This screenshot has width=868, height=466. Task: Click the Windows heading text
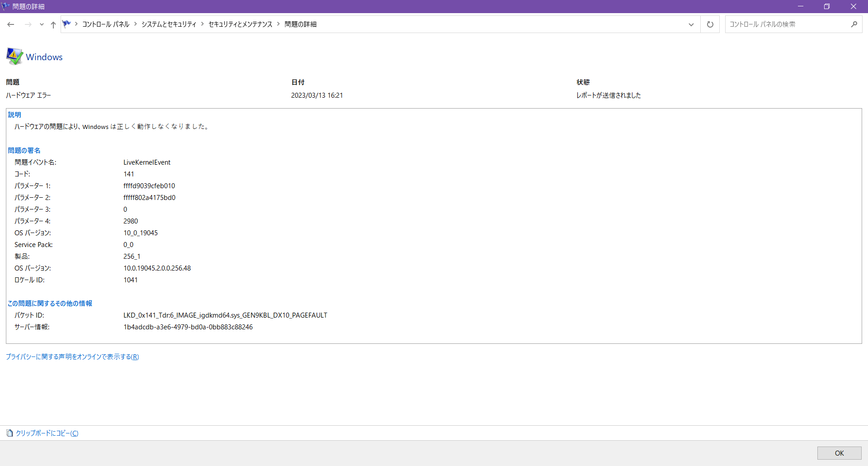[x=44, y=57]
